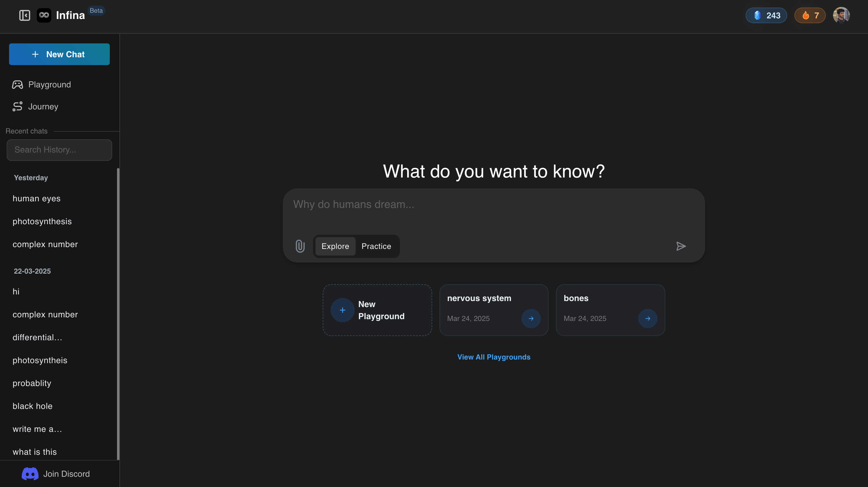Screen dimensions: 868x487
Task: Click the Journey route icon
Action: (x=17, y=106)
